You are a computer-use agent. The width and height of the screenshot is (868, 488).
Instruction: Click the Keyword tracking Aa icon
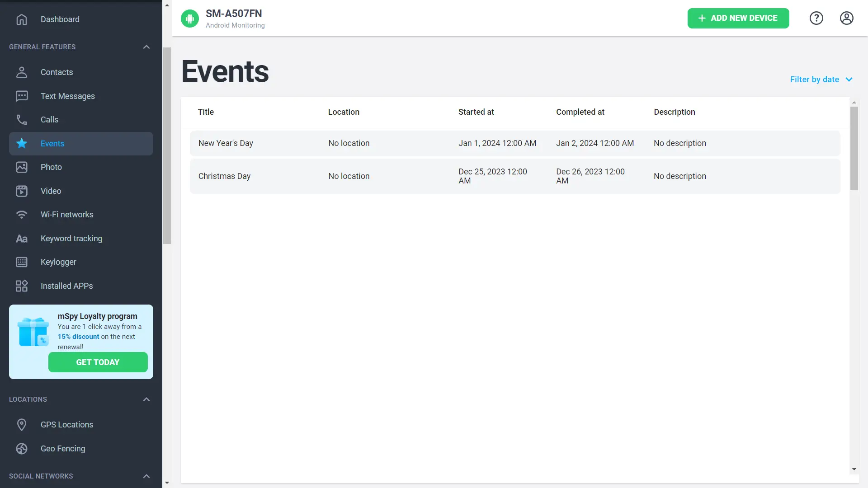coord(22,239)
